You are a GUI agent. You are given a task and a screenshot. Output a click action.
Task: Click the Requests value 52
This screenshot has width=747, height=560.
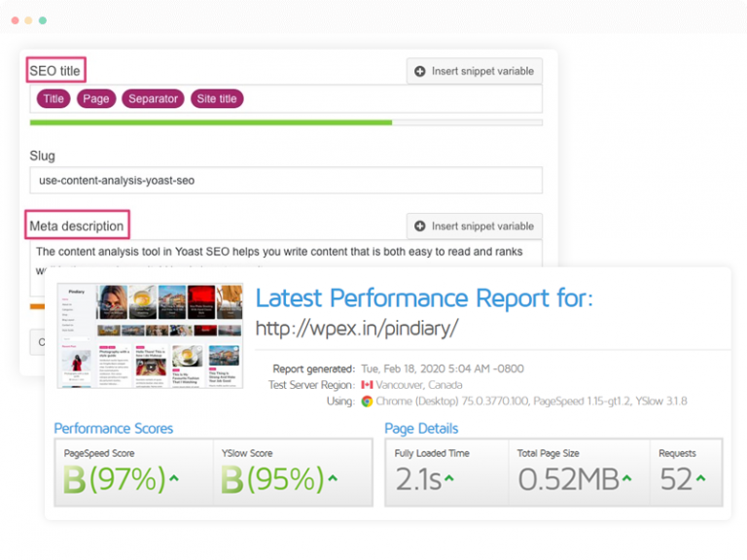point(676,479)
